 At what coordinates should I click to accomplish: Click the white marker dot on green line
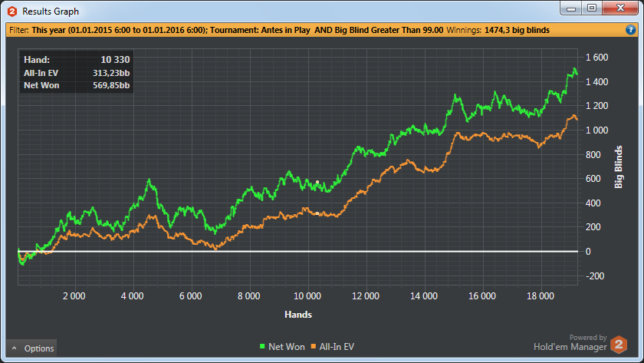317,182
